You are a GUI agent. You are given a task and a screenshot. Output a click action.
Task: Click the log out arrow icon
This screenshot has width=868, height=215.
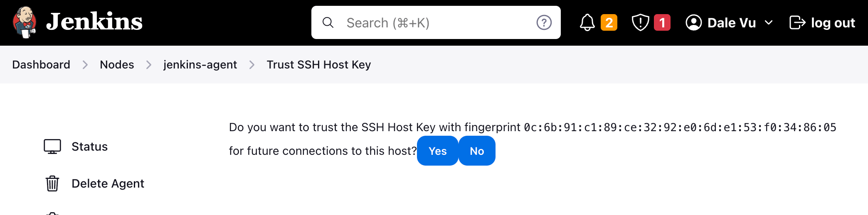pyautogui.click(x=797, y=22)
